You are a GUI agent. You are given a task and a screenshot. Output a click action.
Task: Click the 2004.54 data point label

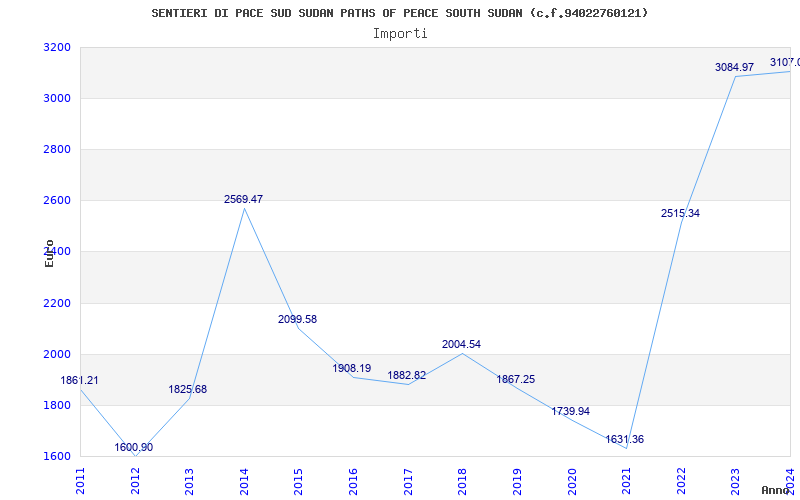pos(461,345)
